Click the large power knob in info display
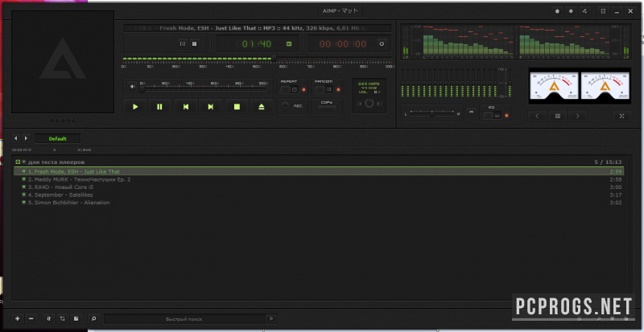 [369, 103]
